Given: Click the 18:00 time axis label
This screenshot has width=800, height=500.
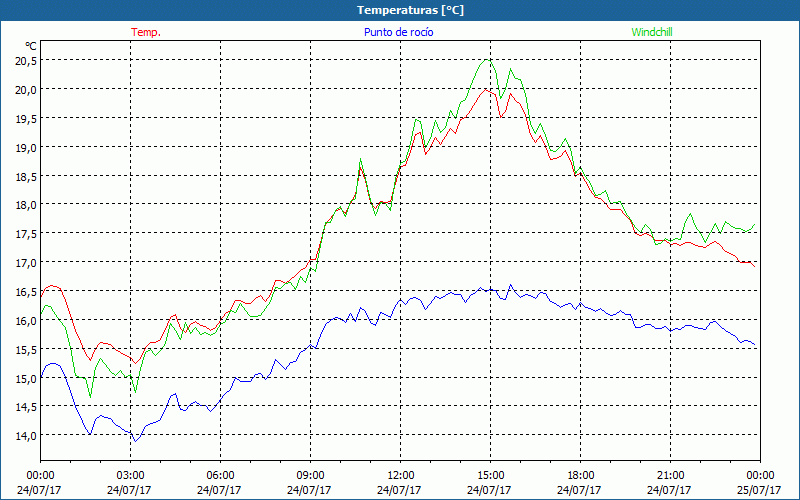Looking at the screenshot, I should pyautogui.click(x=581, y=475).
